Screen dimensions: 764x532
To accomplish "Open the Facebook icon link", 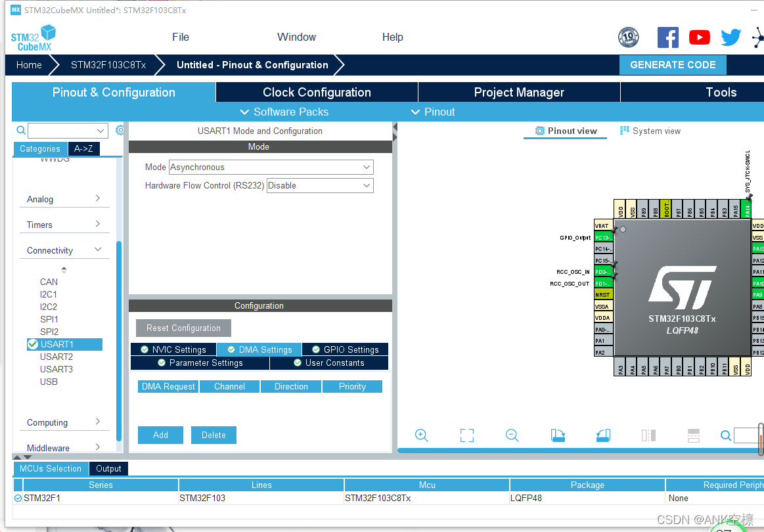I will [x=667, y=37].
